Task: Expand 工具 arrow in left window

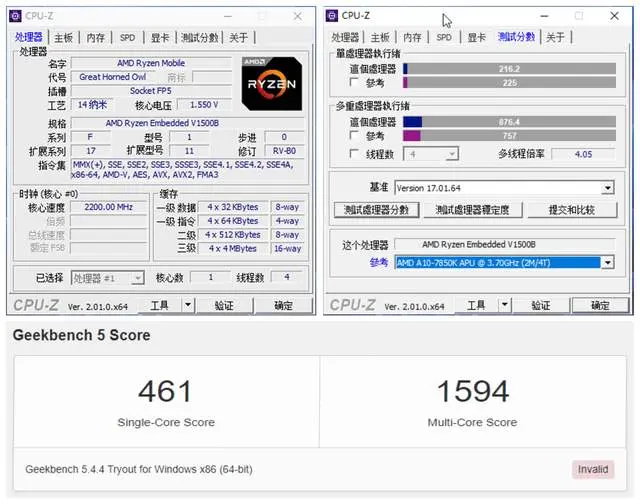Action: coord(187,305)
